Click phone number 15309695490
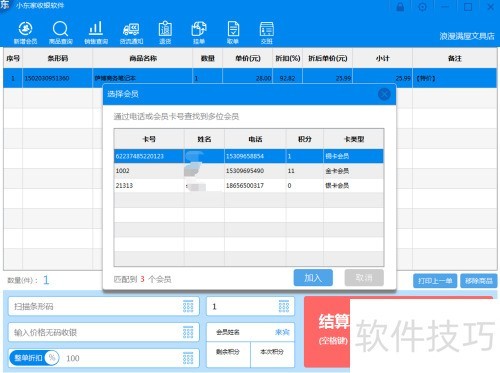Viewport: 500px width, 373px height. pos(245,171)
